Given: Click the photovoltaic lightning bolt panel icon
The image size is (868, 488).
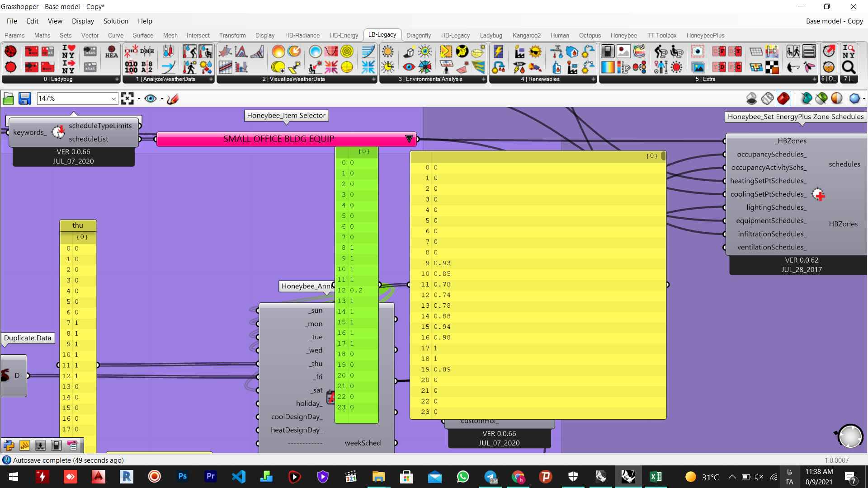Looking at the screenshot, I should (498, 52).
